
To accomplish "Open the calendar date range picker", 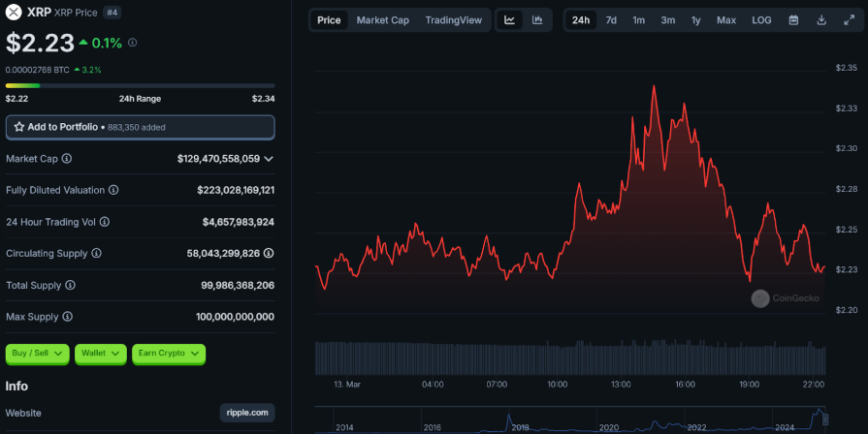I will tap(793, 20).
